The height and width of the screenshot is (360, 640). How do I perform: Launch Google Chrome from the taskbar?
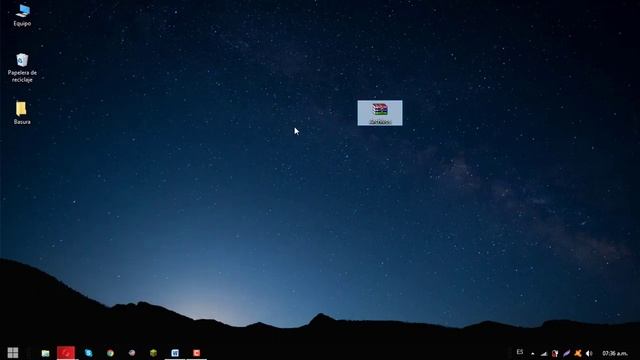(110, 353)
